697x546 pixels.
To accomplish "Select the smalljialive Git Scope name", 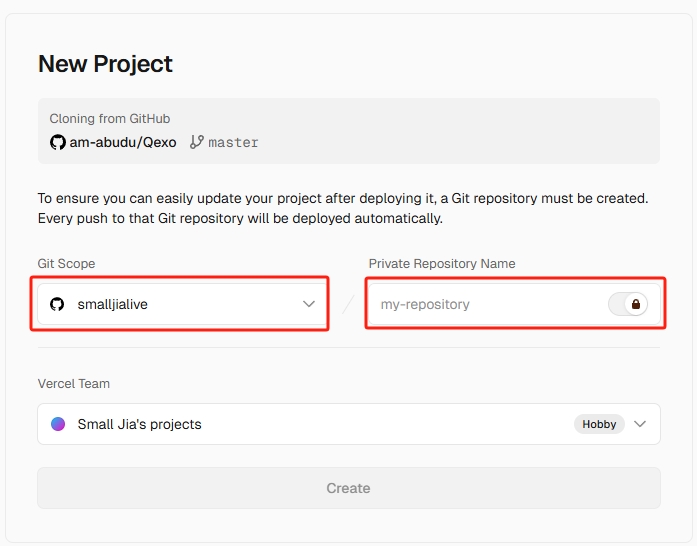I will point(112,304).
